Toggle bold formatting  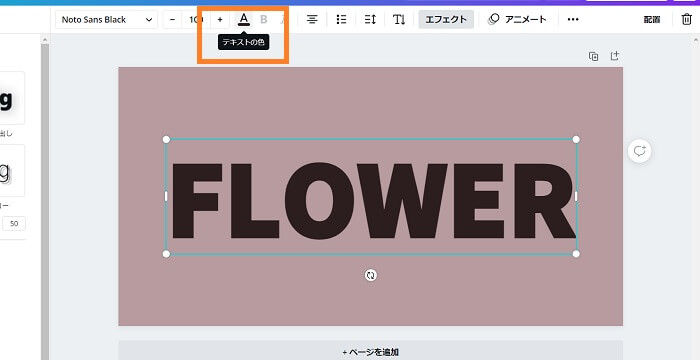coord(263,19)
